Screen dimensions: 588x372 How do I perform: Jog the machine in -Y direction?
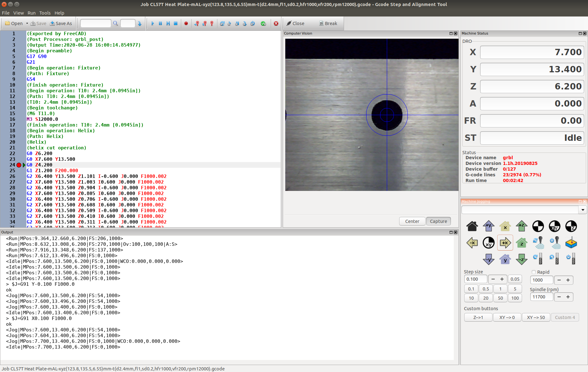(x=489, y=259)
